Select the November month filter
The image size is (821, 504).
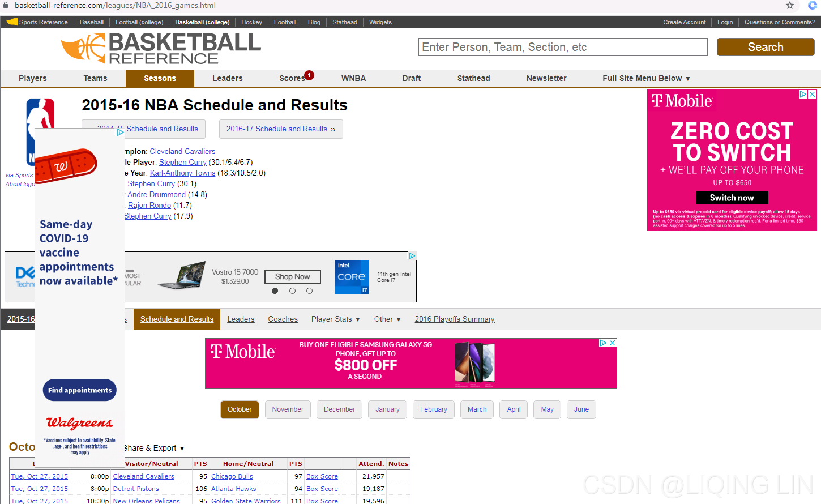[288, 409]
